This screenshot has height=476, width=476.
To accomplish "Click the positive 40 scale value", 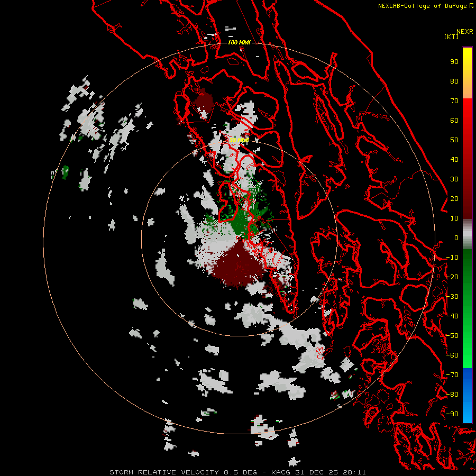I will pyautogui.click(x=454, y=160).
